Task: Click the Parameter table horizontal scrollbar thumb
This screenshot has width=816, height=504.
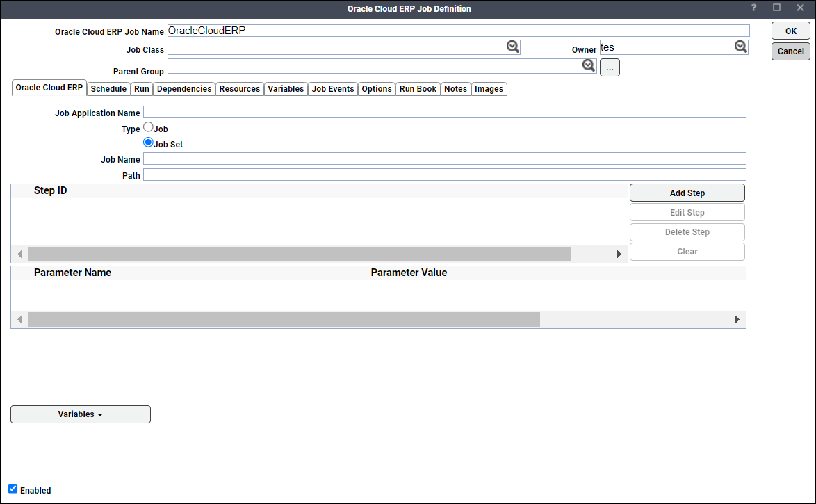Action: (x=284, y=319)
